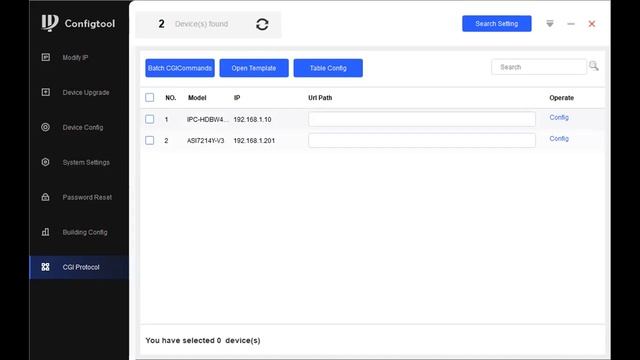Toggle the select-all devices checkbox

[150, 98]
